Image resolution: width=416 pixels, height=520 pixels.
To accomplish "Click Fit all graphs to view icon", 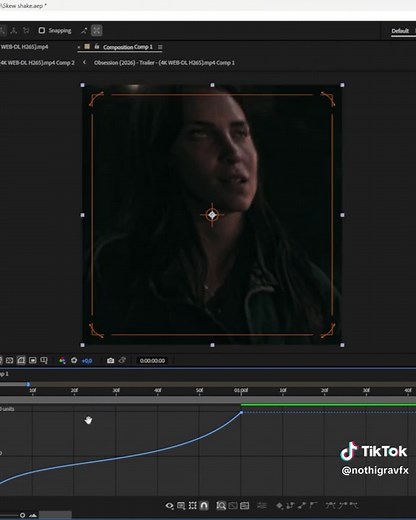I will coord(245,506).
